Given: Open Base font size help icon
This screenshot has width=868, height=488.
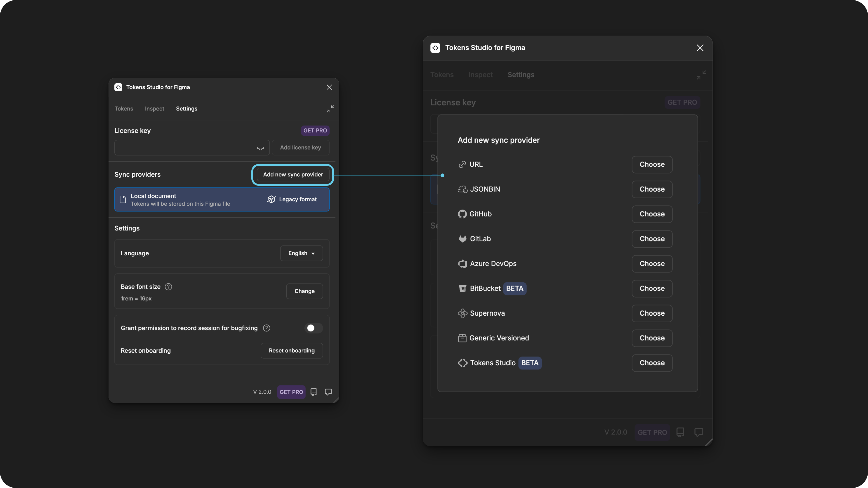Looking at the screenshot, I should click(168, 287).
